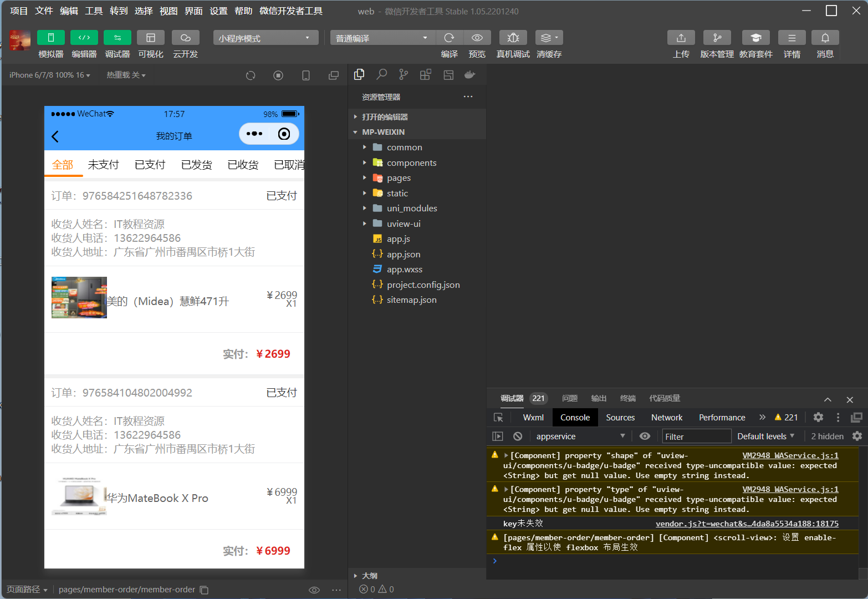This screenshot has width=868, height=599.
Task: Open app.wxss file
Action: (418, 270)
